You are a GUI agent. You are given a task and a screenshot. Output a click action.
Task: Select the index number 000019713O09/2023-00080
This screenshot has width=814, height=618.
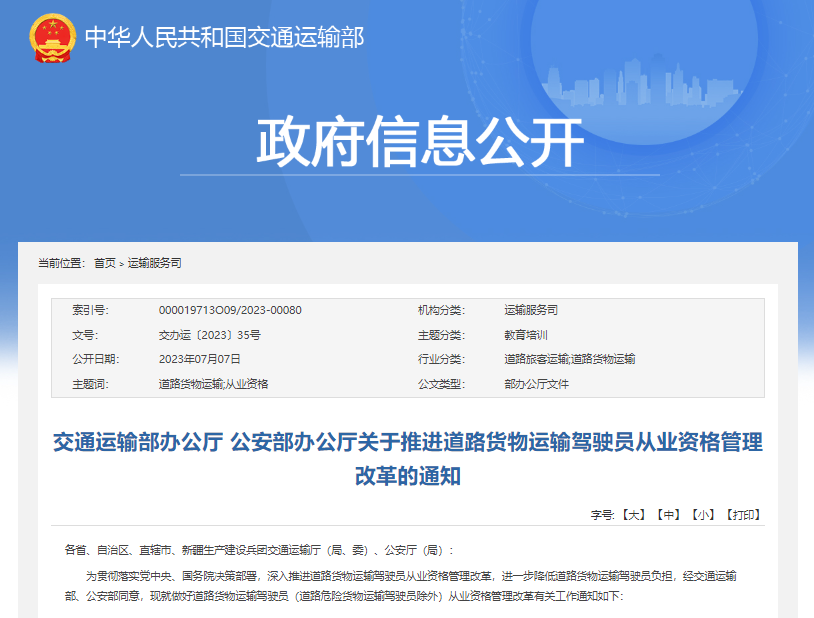(230, 310)
